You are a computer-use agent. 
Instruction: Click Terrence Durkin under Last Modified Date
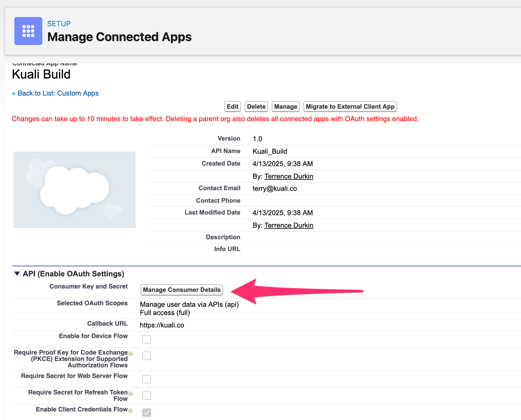pyautogui.click(x=288, y=225)
